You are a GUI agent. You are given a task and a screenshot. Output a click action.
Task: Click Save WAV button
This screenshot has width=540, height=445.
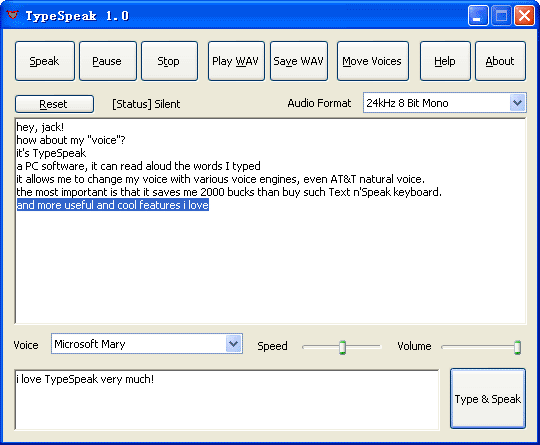(299, 61)
